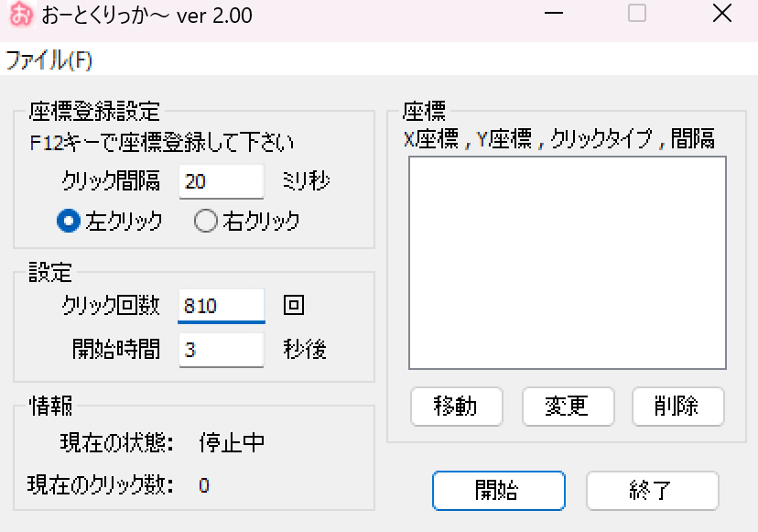Start auto clicking with 開始 button
This screenshot has height=532, width=758.
(498, 491)
